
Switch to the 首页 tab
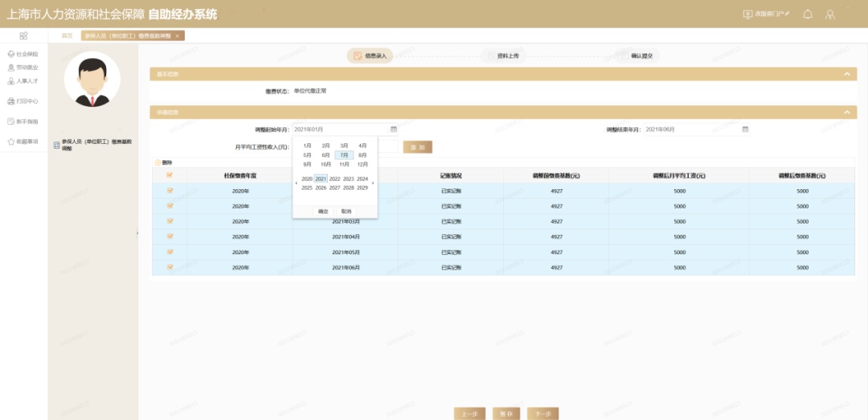click(x=67, y=35)
